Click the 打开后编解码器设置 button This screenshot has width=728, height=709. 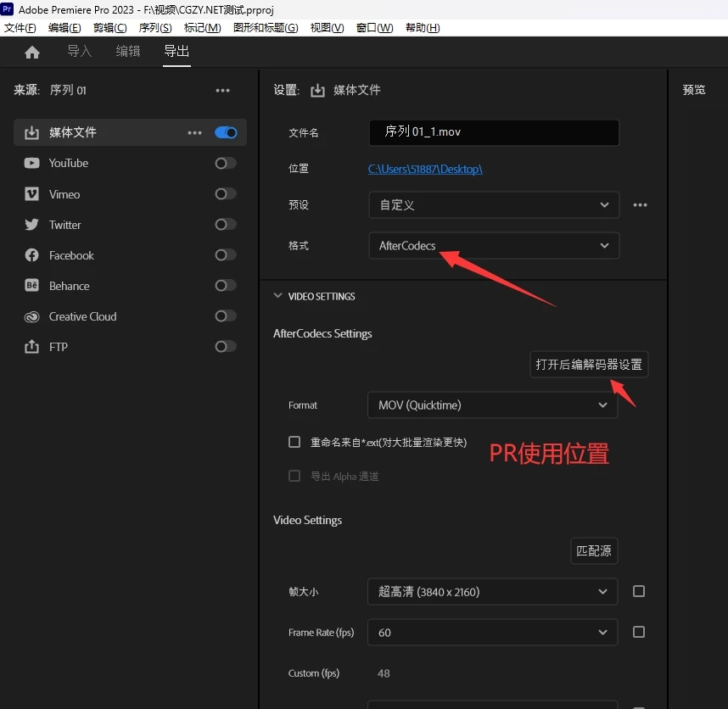589,364
